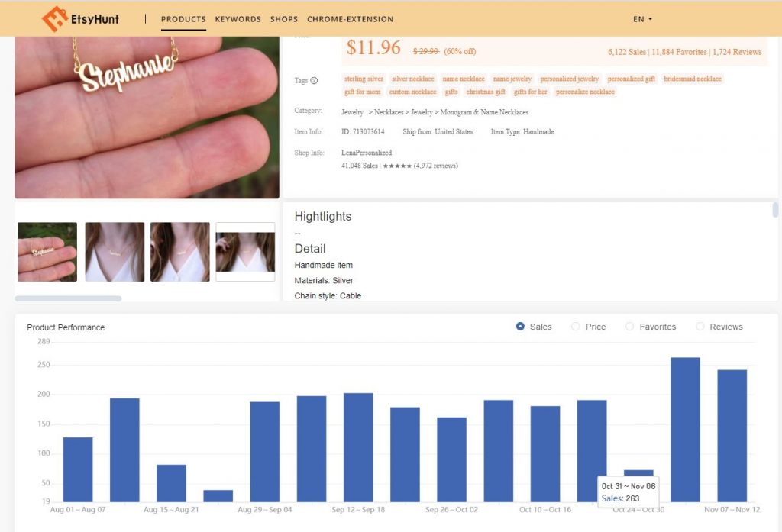Select the fourth product thumbnail
Image resolution: width=782 pixels, height=532 pixels.
point(245,252)
